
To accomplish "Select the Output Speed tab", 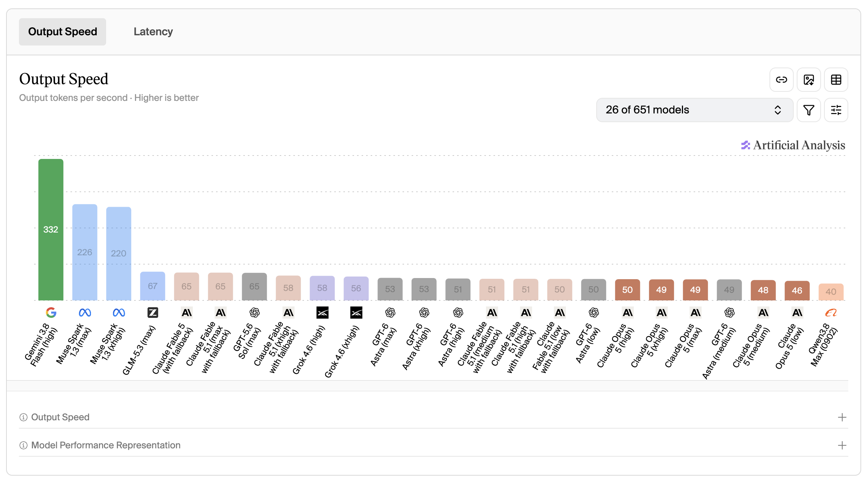I will 63,31.
